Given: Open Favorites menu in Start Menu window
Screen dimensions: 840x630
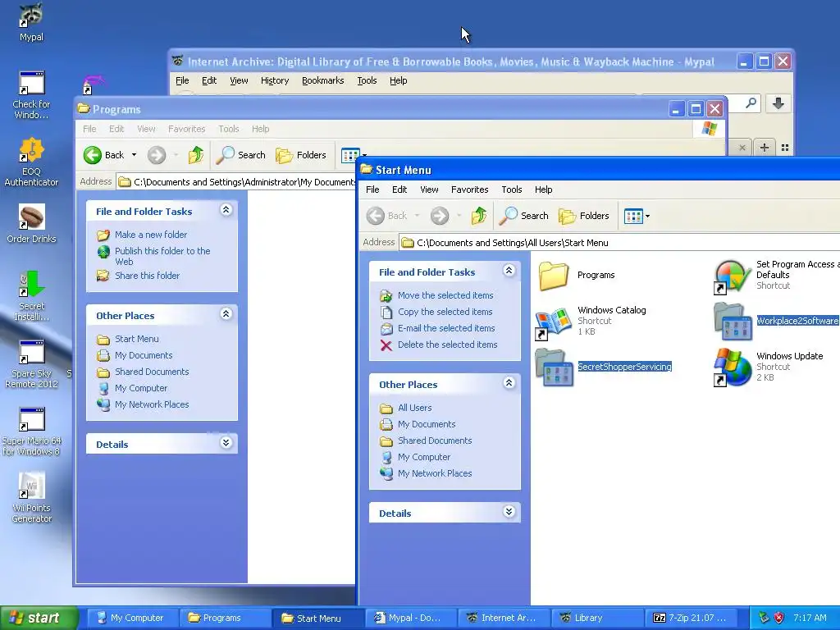Looking at the screenshot, I should (x=469, y=189).
